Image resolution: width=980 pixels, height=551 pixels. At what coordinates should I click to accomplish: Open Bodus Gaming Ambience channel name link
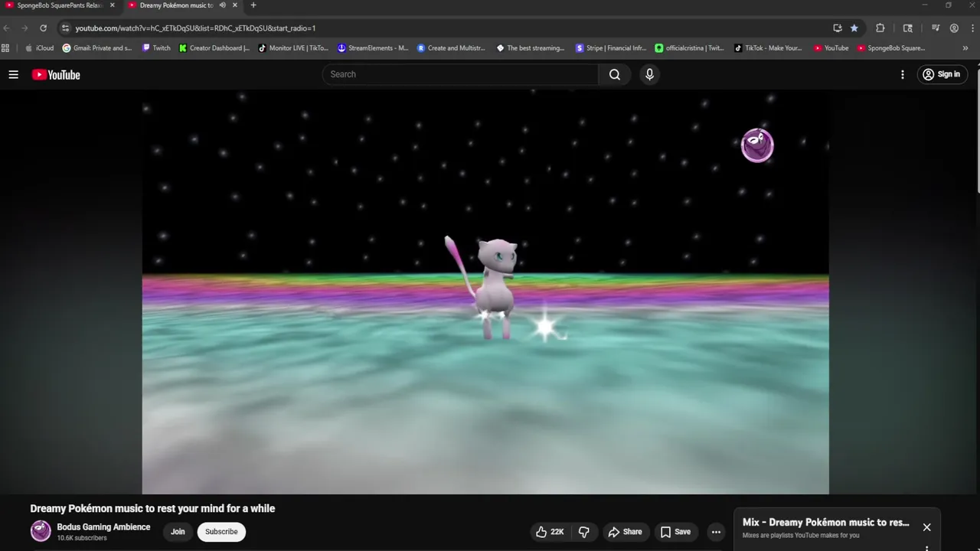click(103, 527)
